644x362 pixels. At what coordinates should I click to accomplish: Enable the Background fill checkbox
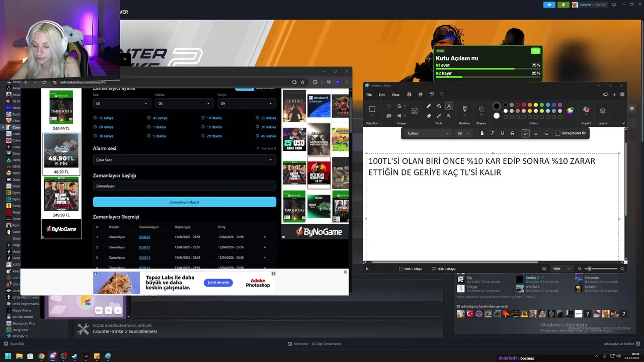(557, 133)
